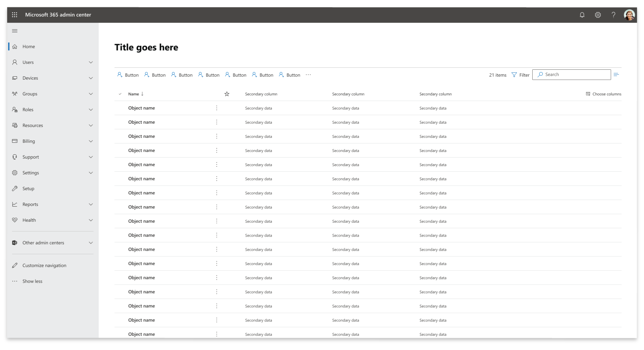Screen dimensions: 644x350
Task: Click Choose columns
Action: point(604,94)
